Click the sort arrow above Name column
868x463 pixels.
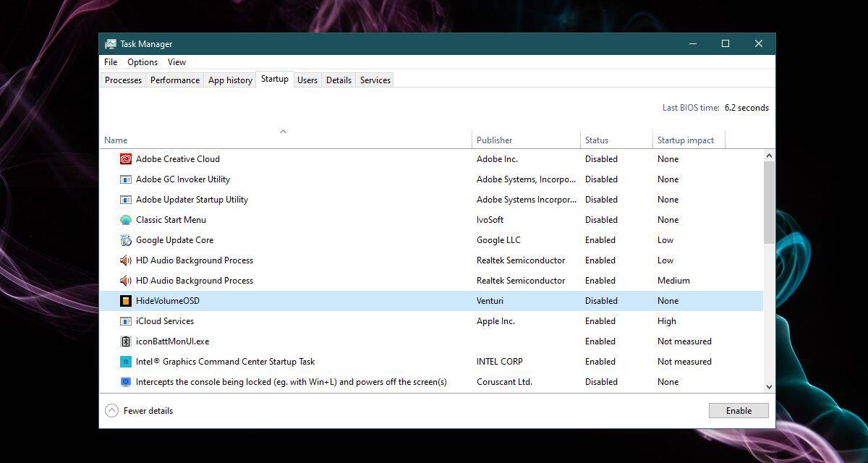tap(283, 132)
